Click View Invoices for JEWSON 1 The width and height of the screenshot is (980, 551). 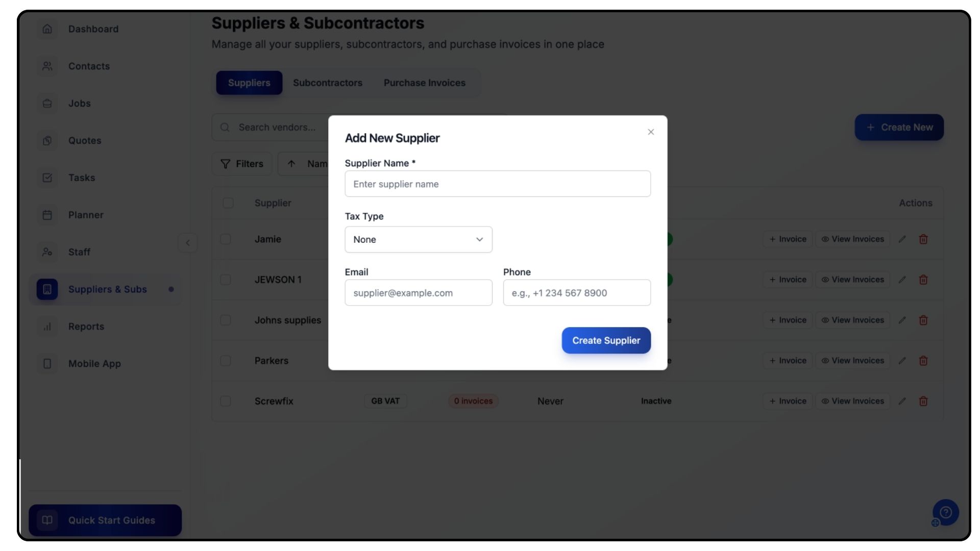tap(852, 280)
